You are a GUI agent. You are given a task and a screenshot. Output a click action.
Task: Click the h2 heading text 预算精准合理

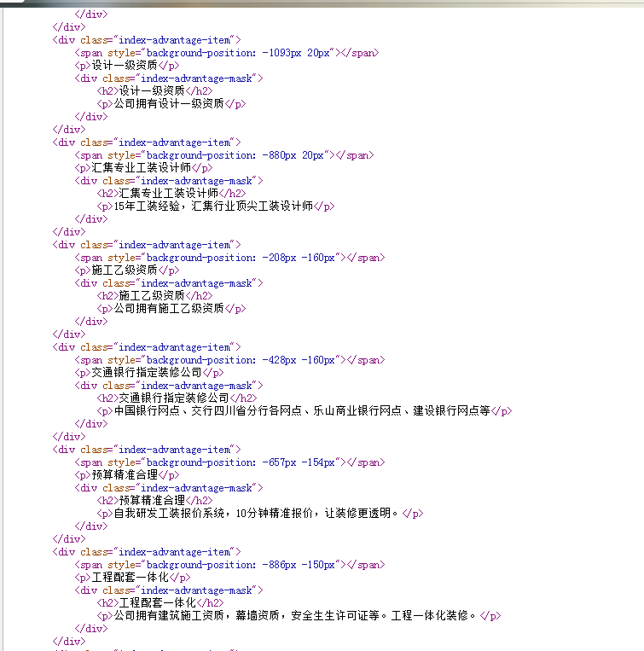tap(152, 501)
